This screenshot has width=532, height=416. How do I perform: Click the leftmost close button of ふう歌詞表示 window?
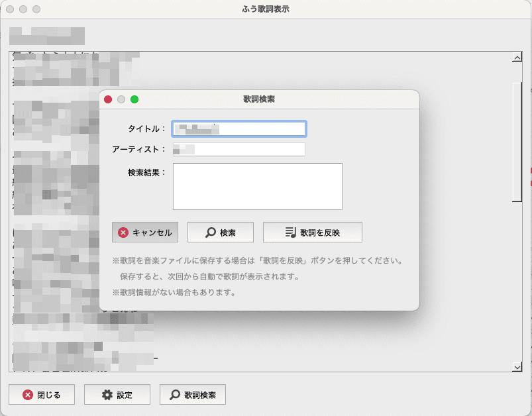[10, 9]
